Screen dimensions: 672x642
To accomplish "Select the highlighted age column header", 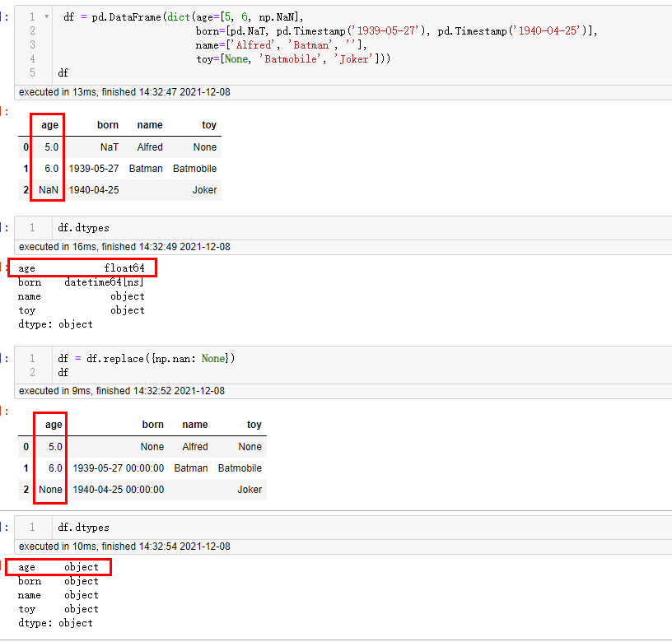I will (48, 125).
